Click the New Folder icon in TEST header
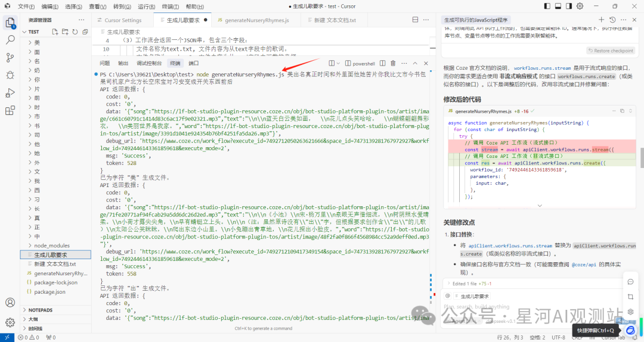The width and height of the screenshot is (644, 342). coord(65,32)
